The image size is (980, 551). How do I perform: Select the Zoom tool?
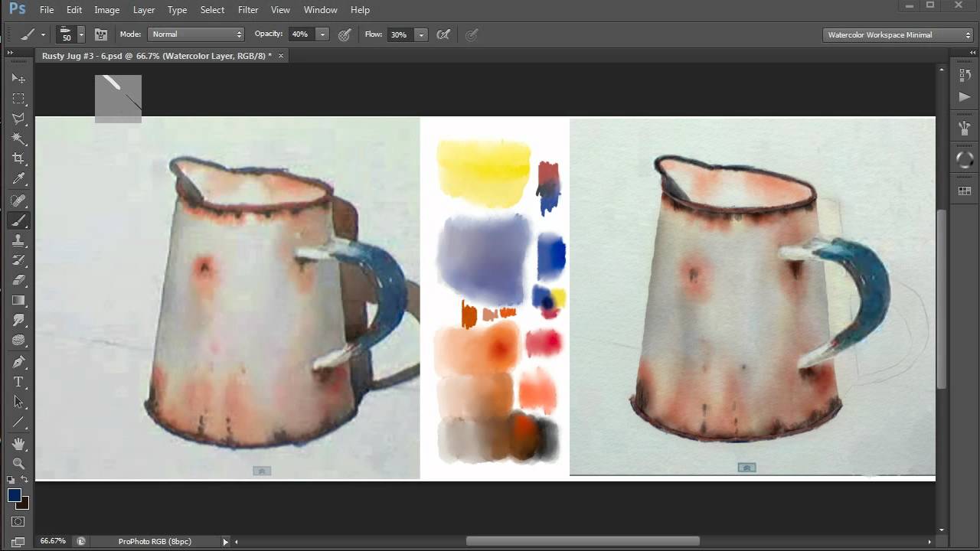(18, 464)
